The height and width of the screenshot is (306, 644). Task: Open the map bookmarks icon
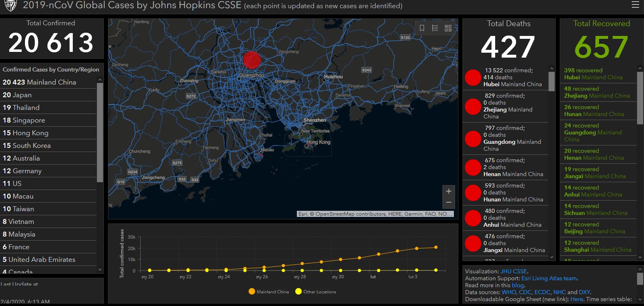click(422, 28)
